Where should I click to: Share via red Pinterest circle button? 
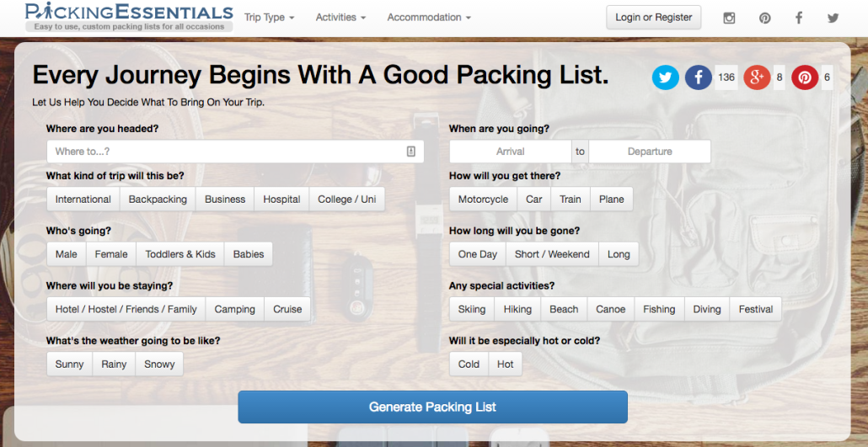[x=805, y=77]
